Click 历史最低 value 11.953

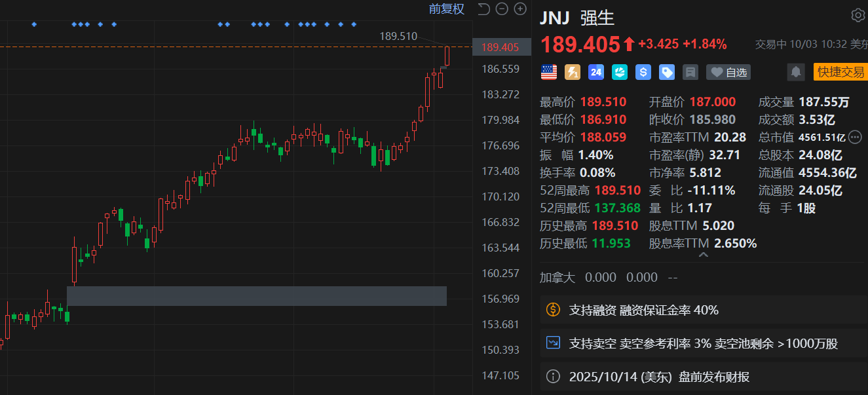point(611,244)
